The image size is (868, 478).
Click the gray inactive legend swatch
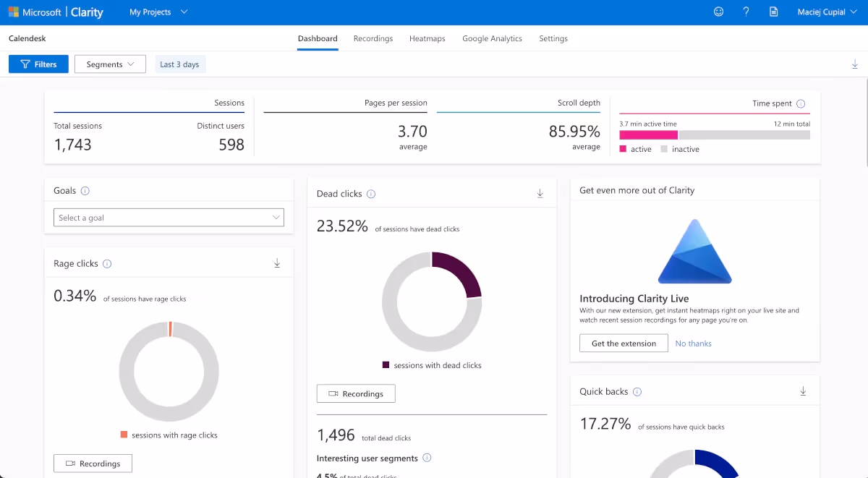pos(664,149)
